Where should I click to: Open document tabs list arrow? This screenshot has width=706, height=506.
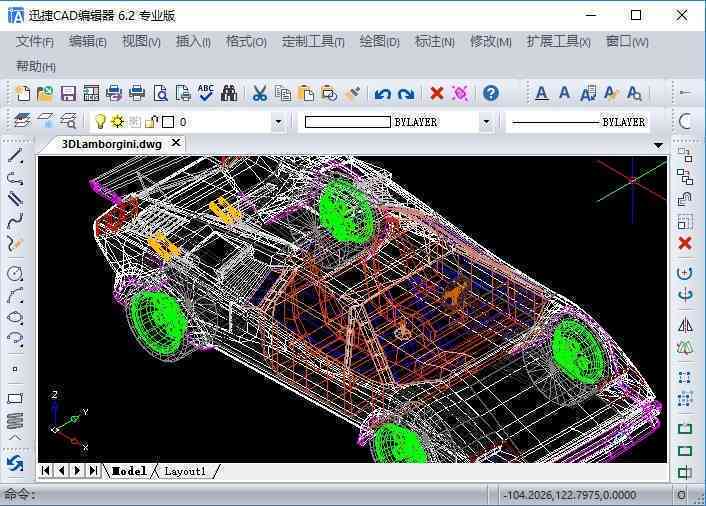point(658,145)
